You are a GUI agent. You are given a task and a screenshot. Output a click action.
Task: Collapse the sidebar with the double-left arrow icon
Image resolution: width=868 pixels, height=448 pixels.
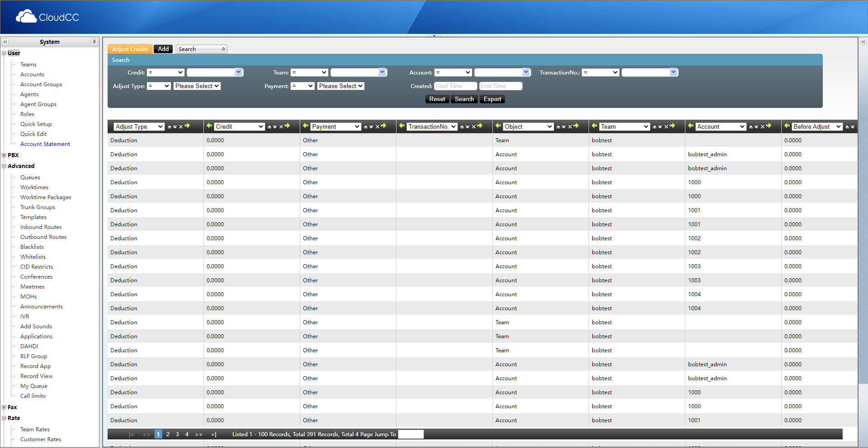coord(5,42)
